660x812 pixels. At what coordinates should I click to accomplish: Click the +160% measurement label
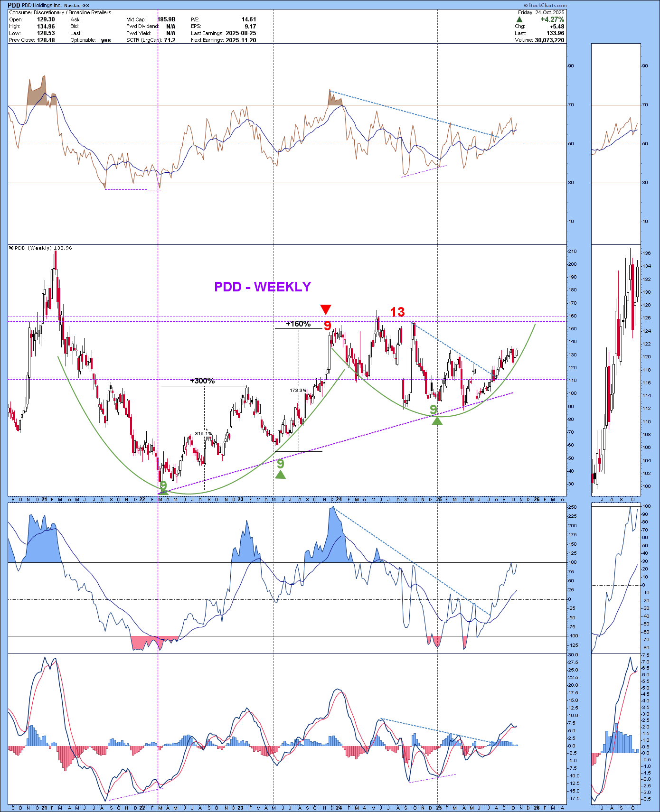298,324
